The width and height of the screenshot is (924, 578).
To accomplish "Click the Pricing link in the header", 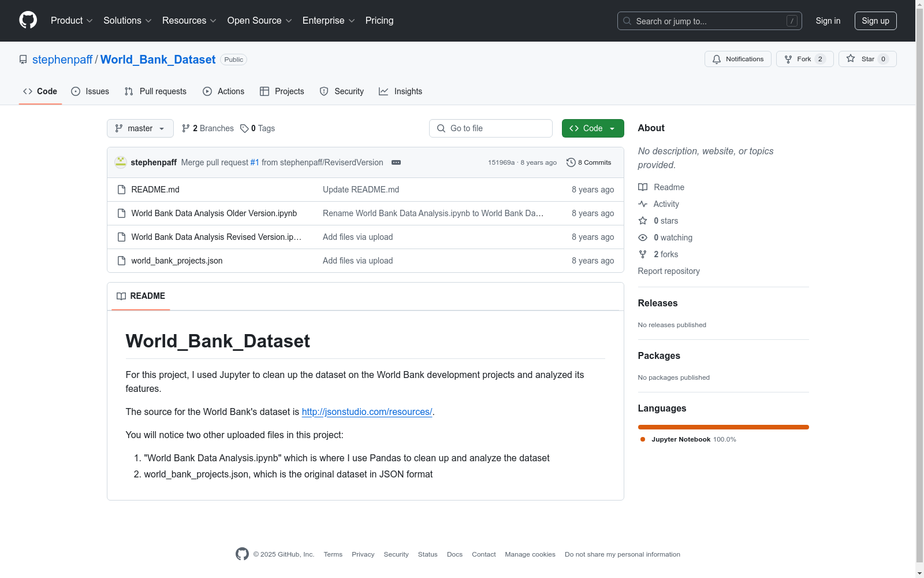I will pyautogui.click(x=379, y=21).
